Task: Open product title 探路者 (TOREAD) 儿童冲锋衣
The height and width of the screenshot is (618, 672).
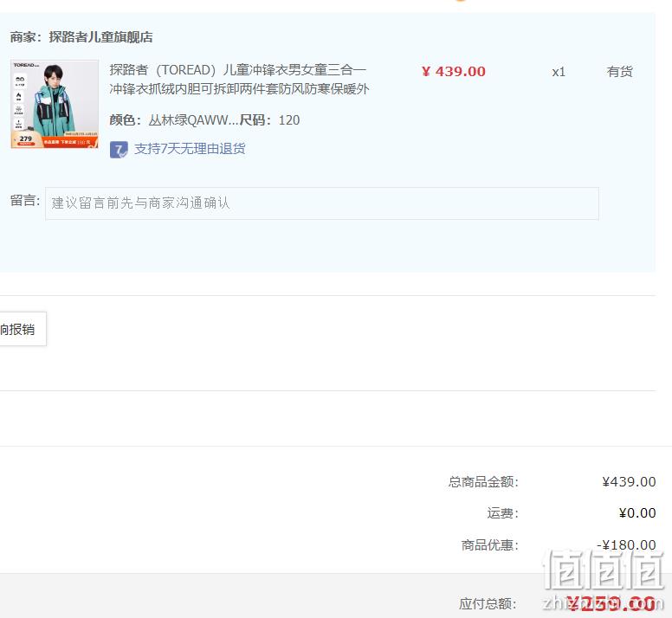Action: tap(239, 80)
